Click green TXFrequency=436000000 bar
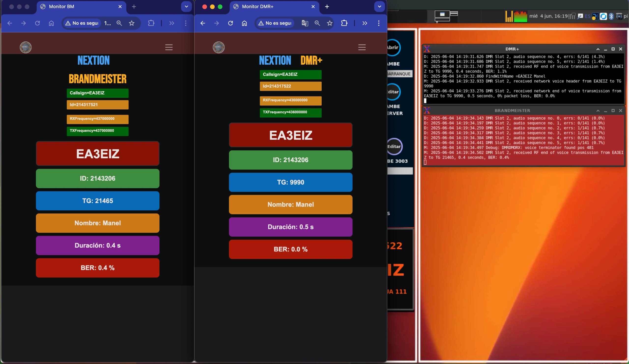 coord(290,112)
